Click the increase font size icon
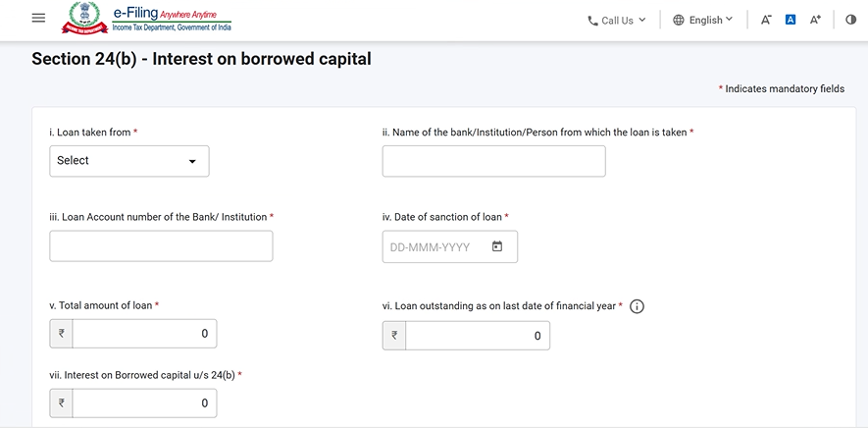 tap(815, 20)
